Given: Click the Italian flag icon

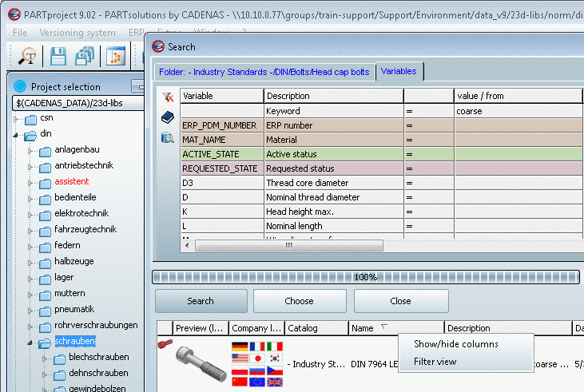Looking at the screenshot, I should (x=275, y=346).
